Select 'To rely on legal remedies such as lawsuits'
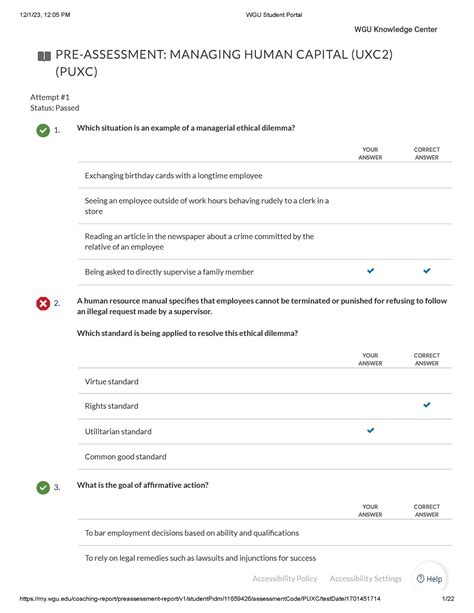Image resolution: width=474 pixels, height=613 pixels. 265,558
